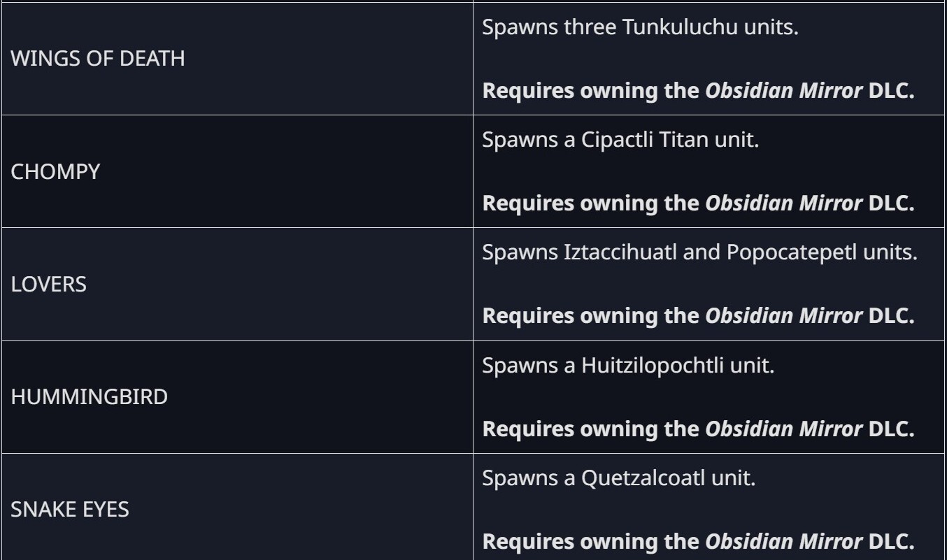The image size is (947, 560).
Task: Click the HUMMINGBIRD cheat code cell
Action: 90,397
